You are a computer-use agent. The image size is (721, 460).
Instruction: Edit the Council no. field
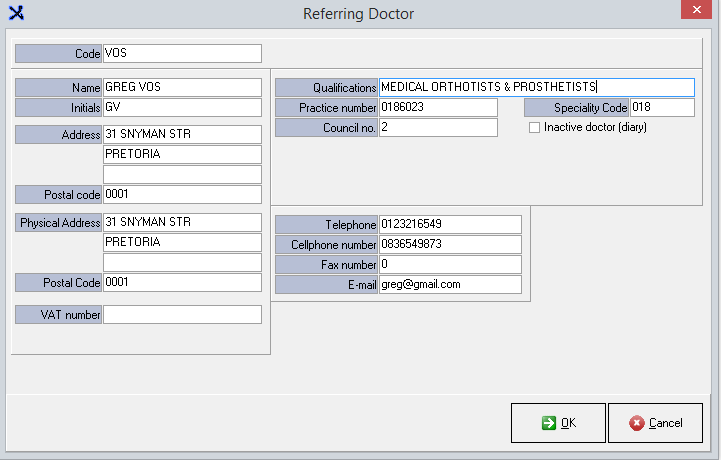coord(438,128)
